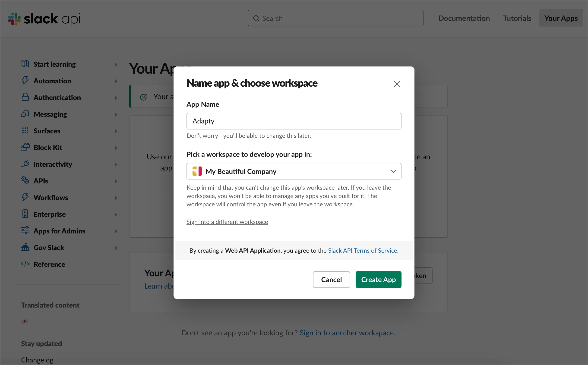588x365 pixels.
Task: Click the Start learning book icon
Action: (25, 64)
